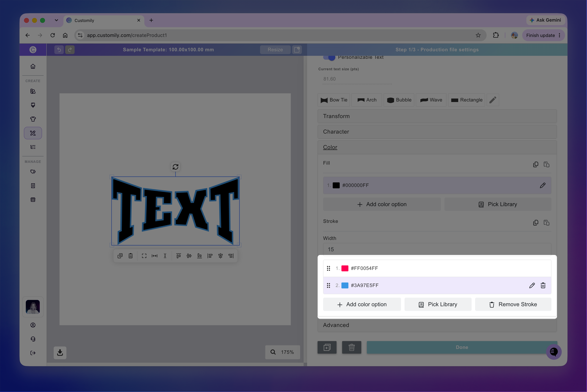The width and height of the screenshot is (587, 392).
Task: Select the Bow Tie text shape
Action: pyautogui.click(x=334, y=100)
